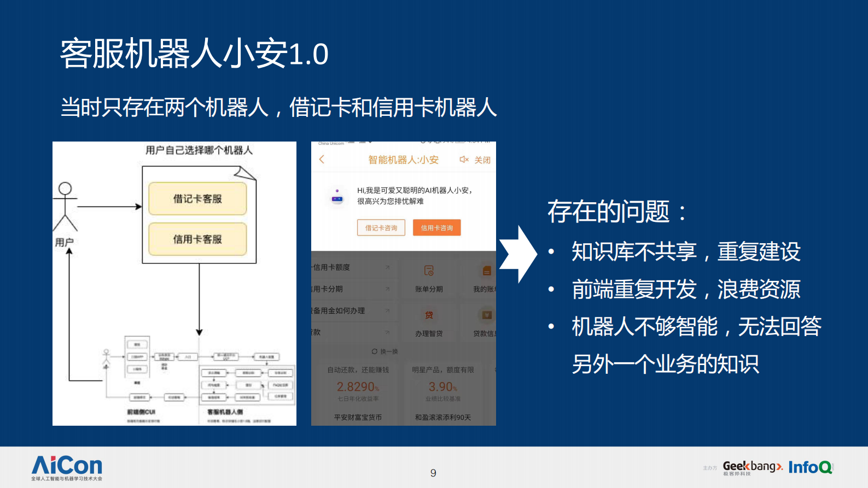Click the bullet 前端重复开发，浪费资源
The width and height of the screenshot is (868, 488).
[x=686, y=289]
